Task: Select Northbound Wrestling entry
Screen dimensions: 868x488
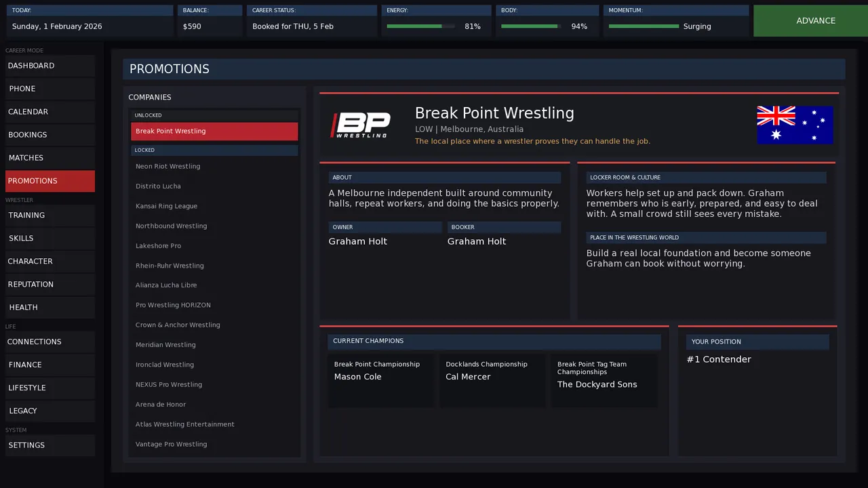Action: (214, 226)
